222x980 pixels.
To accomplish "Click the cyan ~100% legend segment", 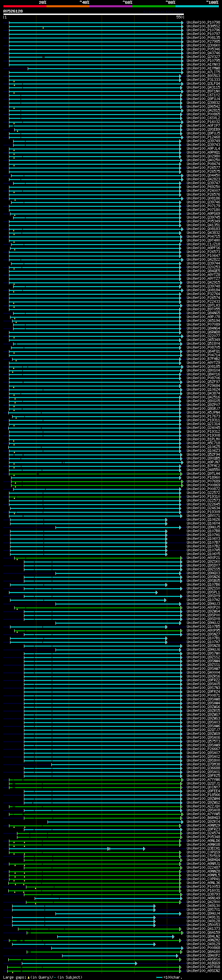I will 197,7.
